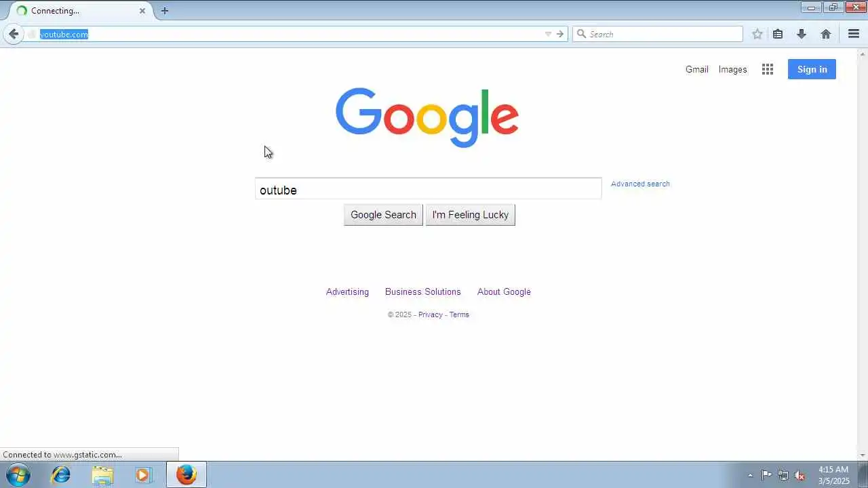The width and height of the screenshot is (868, 488).
Task: Open a new tab with plus button
Action: [165, 11]
